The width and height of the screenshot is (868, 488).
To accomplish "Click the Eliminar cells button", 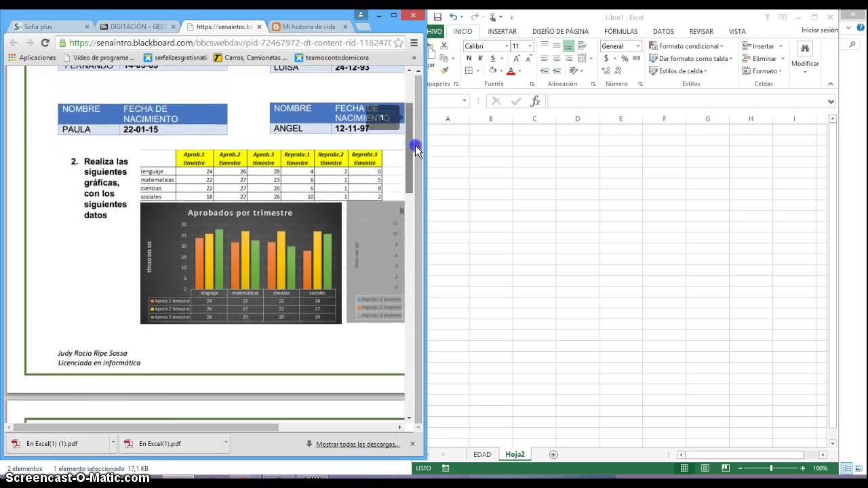I will (x=764, y=58).
